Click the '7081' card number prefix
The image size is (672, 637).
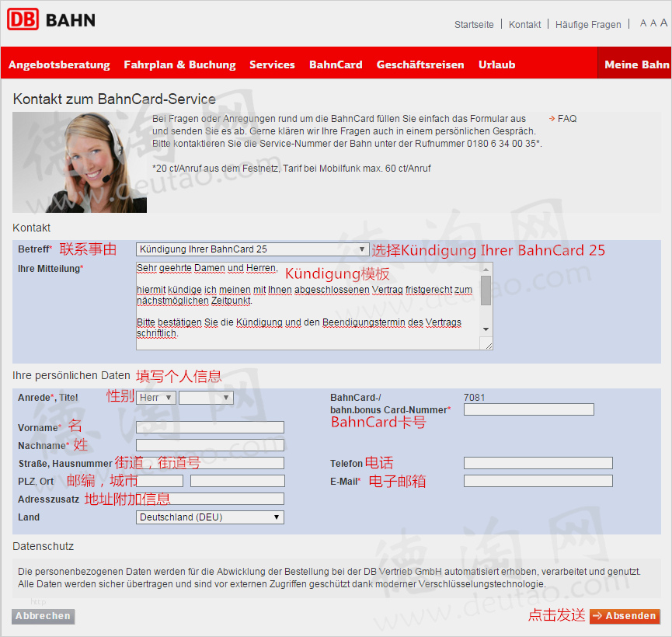point(474,398)
